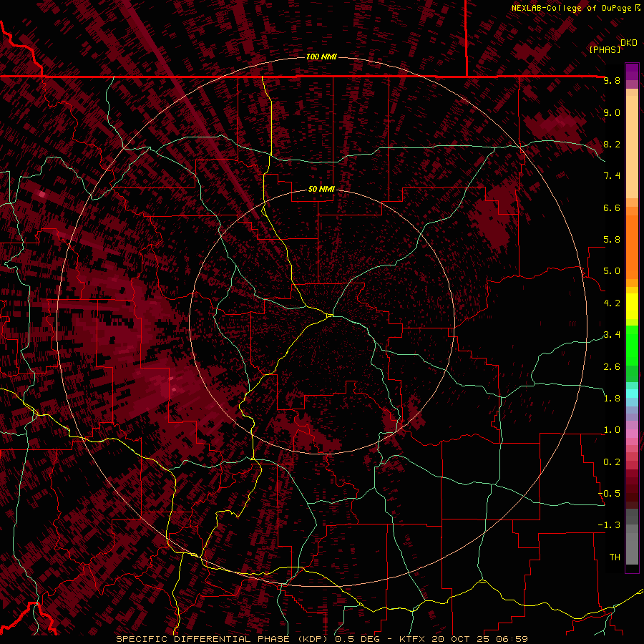The image size is (644, 644).
Task: Click the 1.8 value on color scale
Action: coord(612,399)
